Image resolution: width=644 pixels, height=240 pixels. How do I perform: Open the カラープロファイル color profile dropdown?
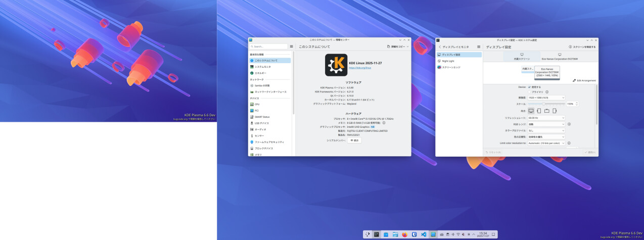(546, 130)
